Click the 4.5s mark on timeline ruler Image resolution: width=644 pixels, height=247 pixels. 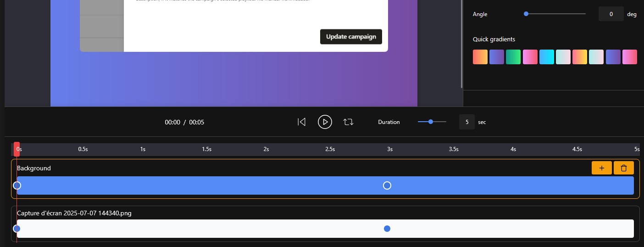click(x=577, y=149)
